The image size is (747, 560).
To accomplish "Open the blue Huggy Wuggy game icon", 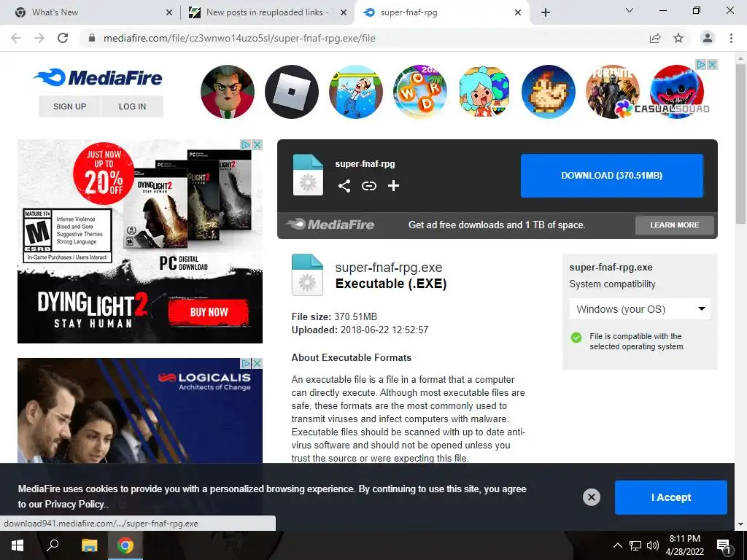I will [x=676, y=91].
